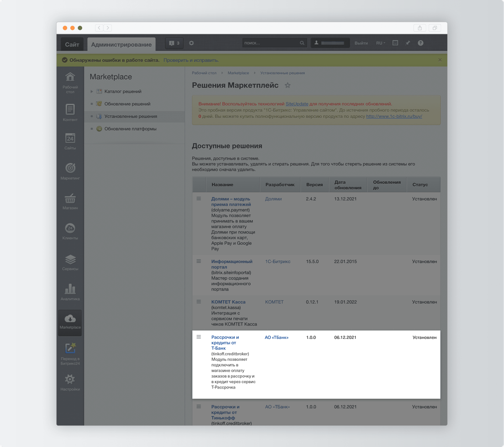The image size is (504, 447).
Task: Open notifications counter showing 3
Action: (x=174, y=43)
